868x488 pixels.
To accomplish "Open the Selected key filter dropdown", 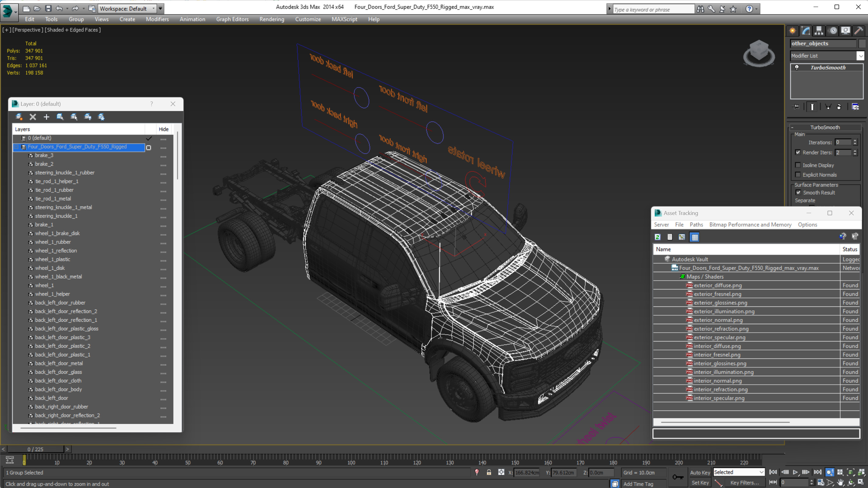I will click(x=761, y=472).
